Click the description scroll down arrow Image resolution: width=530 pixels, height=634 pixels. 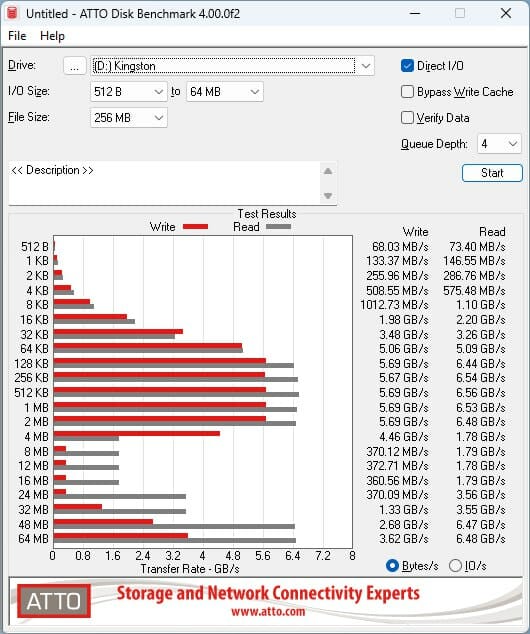pyautogui.click(x=328, y=196)
